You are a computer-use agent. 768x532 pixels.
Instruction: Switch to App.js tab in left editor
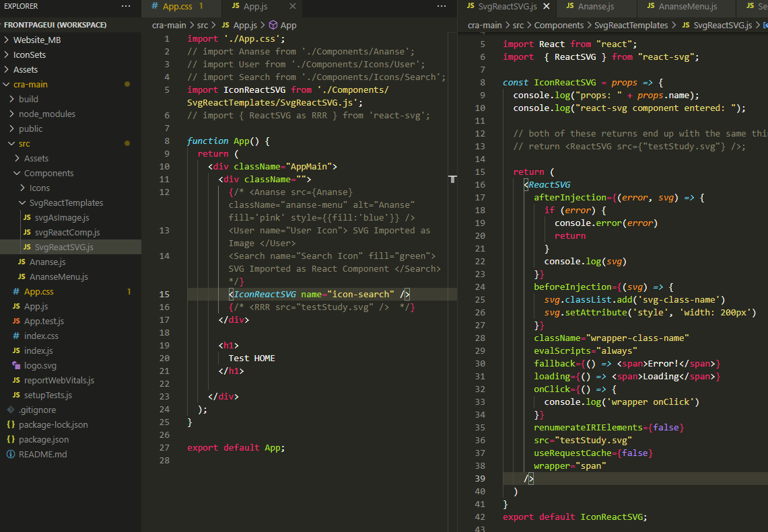255,6
